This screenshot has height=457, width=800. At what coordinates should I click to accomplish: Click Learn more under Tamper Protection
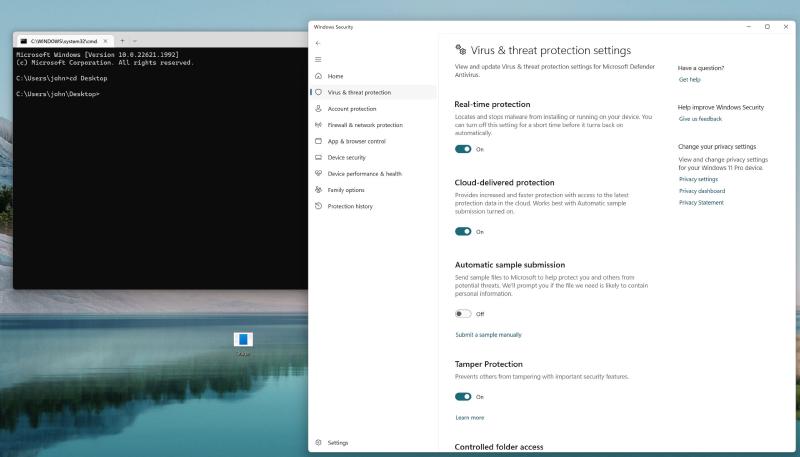[469, 417]
